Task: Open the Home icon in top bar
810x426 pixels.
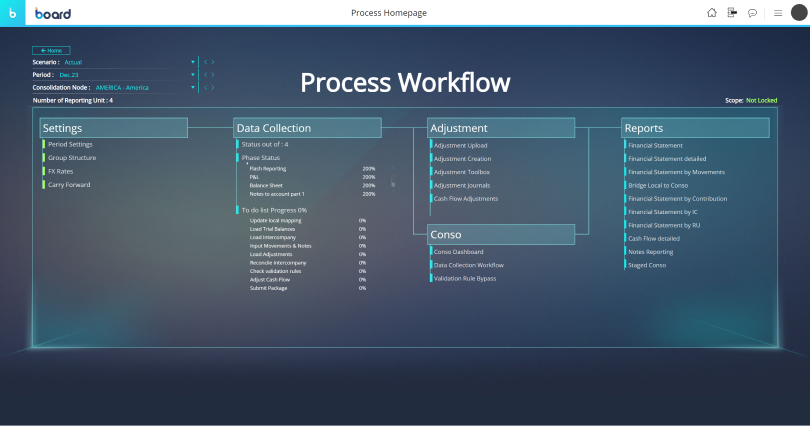Action: point(712,13)
